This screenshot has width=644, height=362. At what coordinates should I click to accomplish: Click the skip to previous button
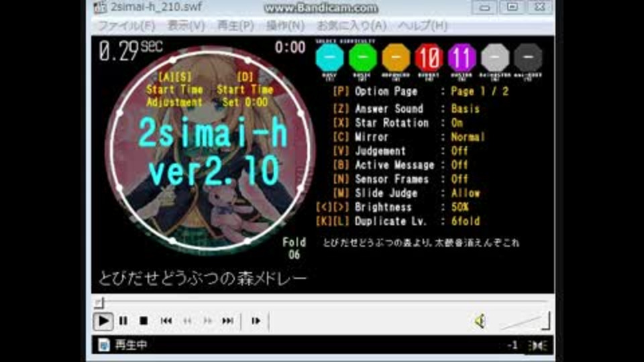[166, 321]
